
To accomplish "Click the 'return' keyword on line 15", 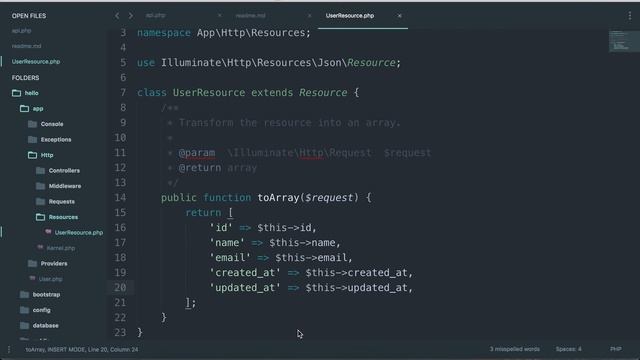I will pos(203,213).
